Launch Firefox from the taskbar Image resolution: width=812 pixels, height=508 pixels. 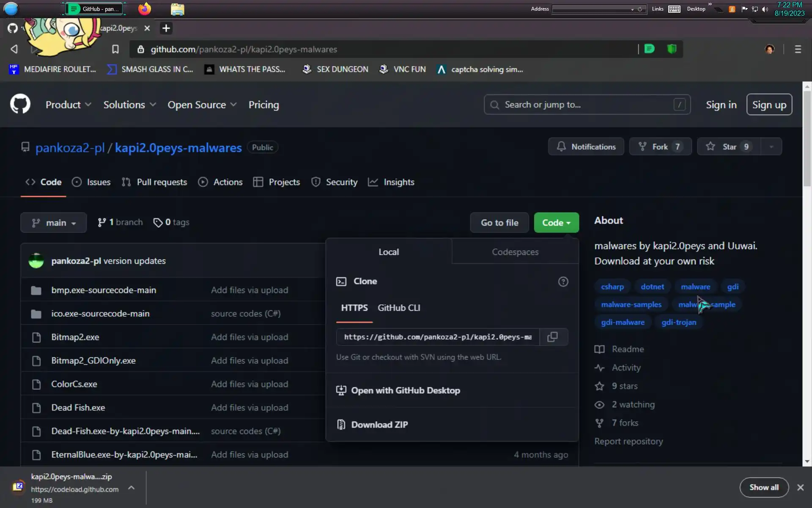tap(145, 9)
